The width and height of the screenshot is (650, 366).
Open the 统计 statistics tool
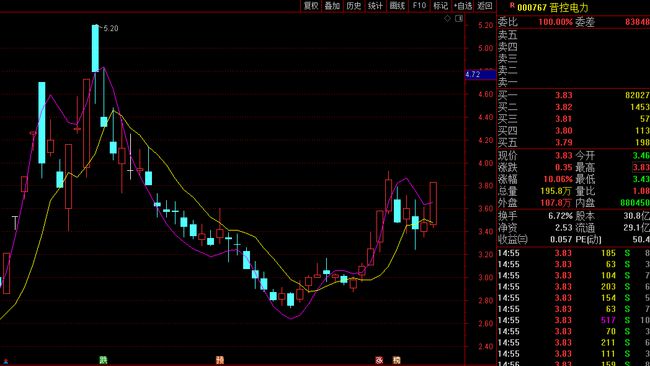pos(375,6)
